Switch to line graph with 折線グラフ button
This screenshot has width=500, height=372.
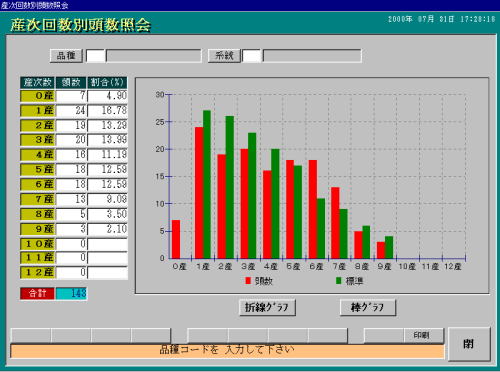tap(267, 307)
